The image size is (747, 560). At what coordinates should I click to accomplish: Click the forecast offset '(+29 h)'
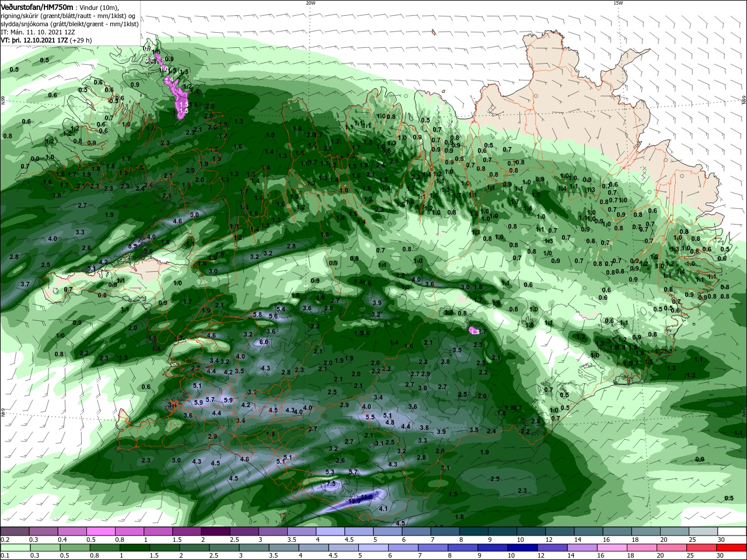click(x=81, y=40)
